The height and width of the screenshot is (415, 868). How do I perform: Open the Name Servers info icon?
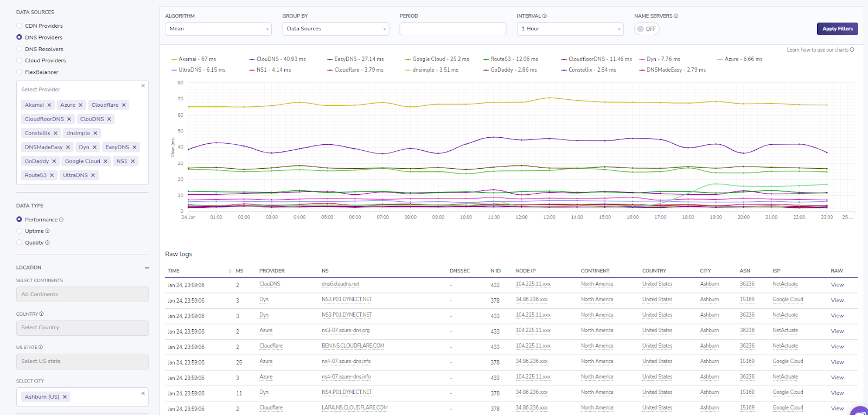(676, 16)
